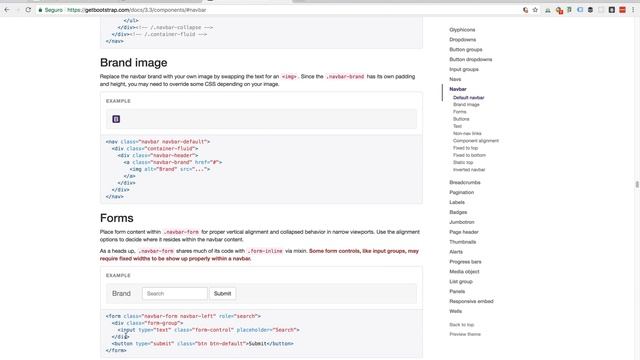The height and width of the screenshot is (360, 640).
Task: Open Jumbotron in sidebar
Action: [462, 222]
